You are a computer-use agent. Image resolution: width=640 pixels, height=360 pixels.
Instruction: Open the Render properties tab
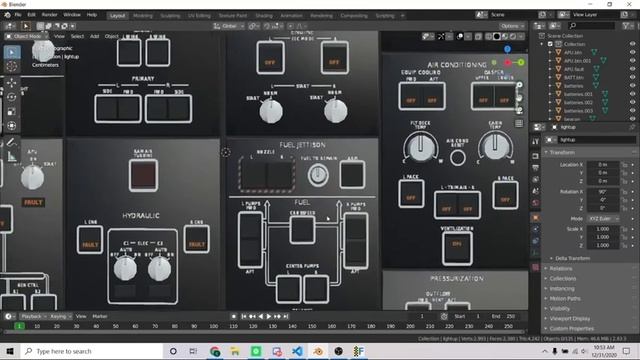click(x=536, y=156)
